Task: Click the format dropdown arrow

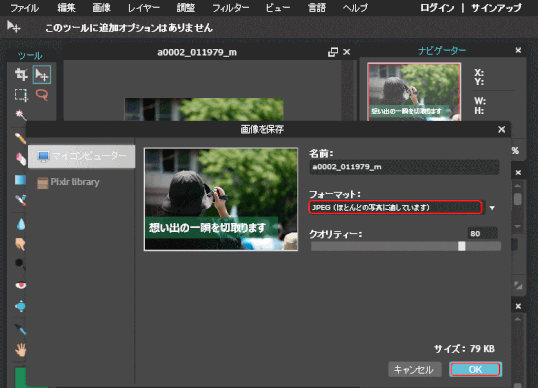Action: pos(492,208)
